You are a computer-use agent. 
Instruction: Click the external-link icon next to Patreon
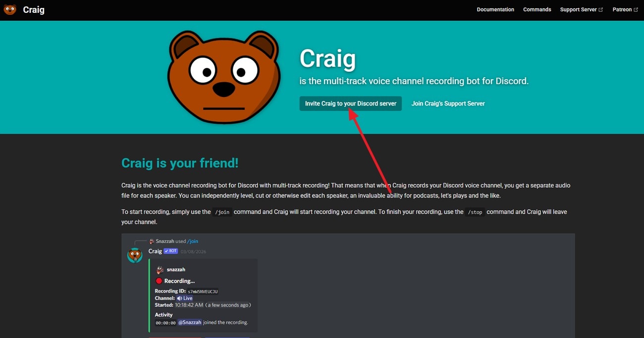click(636, 9)
